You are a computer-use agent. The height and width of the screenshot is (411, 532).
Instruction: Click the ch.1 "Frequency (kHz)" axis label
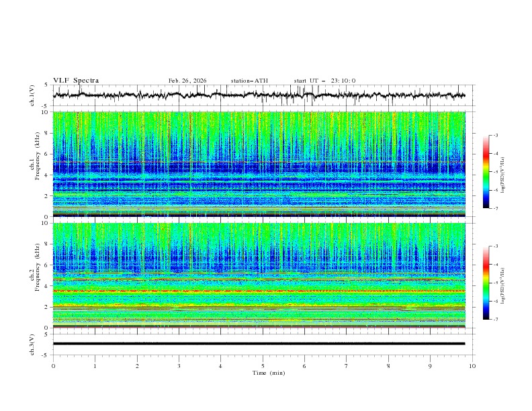[38, 156]
